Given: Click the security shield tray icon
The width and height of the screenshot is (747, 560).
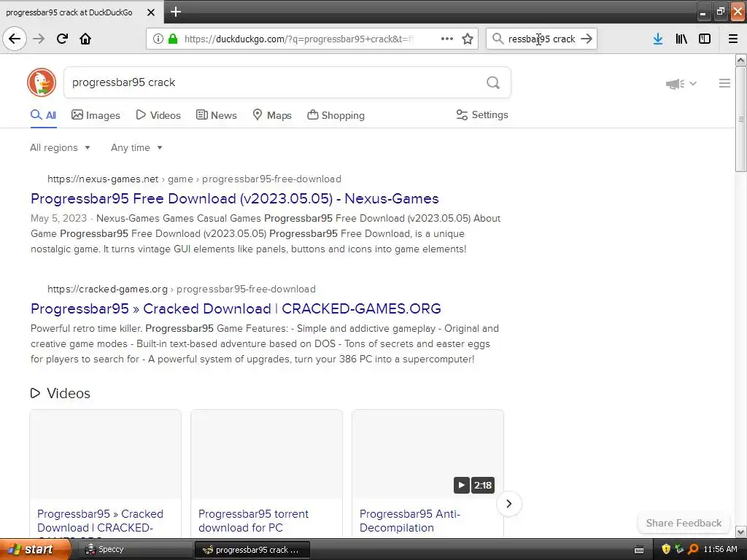Looking at the screenshot, I should 666,550.
